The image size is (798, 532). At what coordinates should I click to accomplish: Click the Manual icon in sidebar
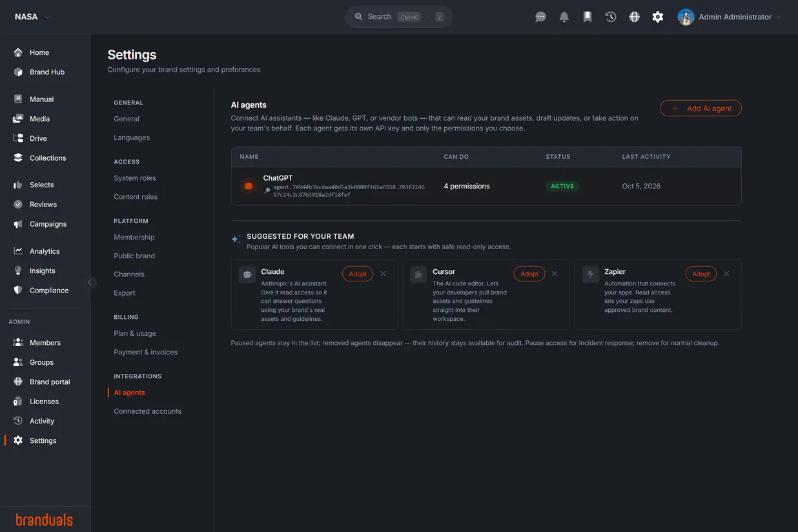(18, 99)
